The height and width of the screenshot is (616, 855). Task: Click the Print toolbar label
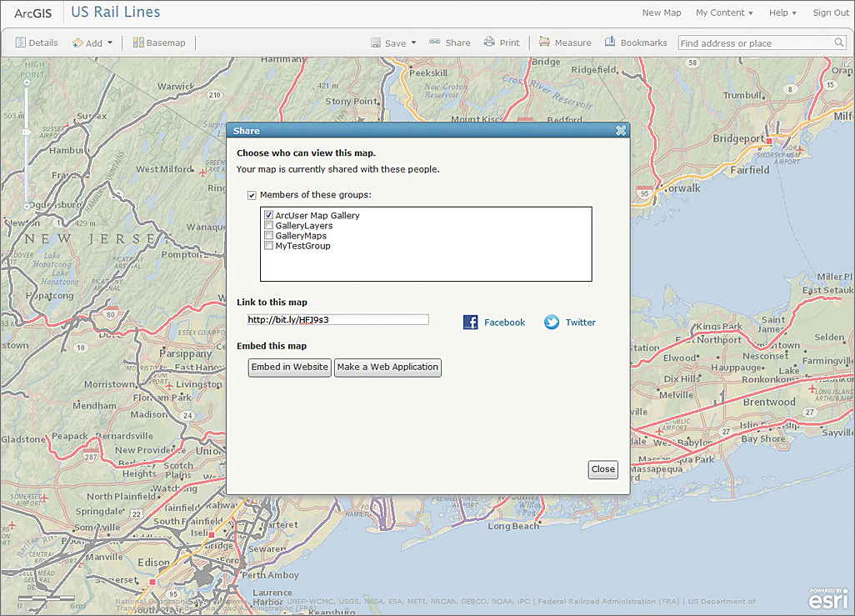[x=509, y=43]
